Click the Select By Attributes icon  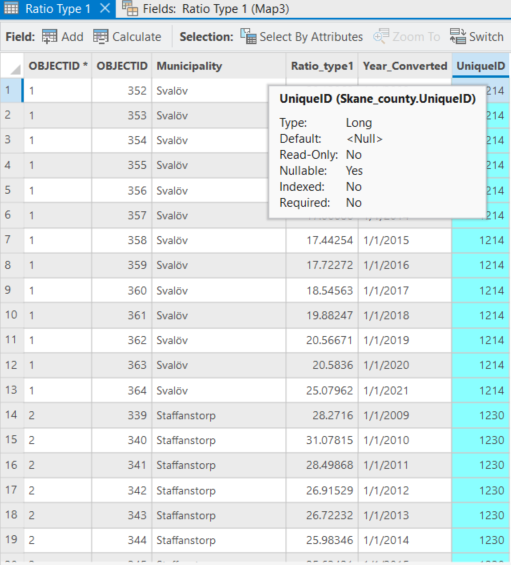pos(248,36)
